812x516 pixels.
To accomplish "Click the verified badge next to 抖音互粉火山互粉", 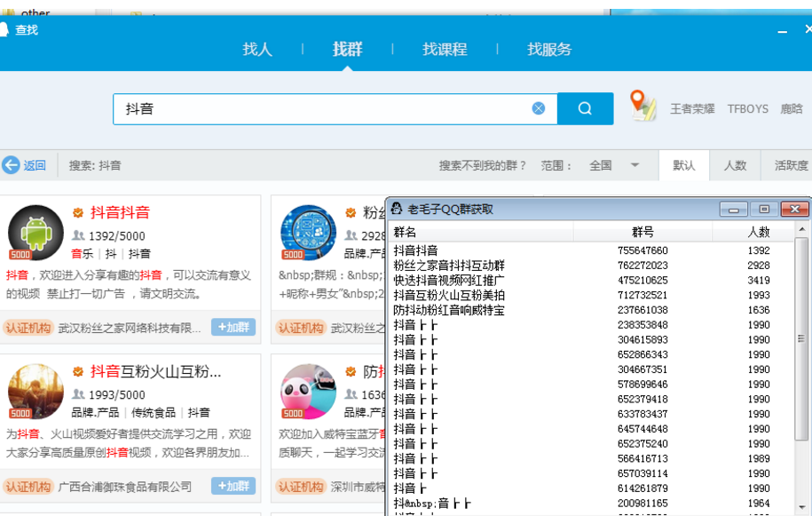I will (x=78, y=371).
